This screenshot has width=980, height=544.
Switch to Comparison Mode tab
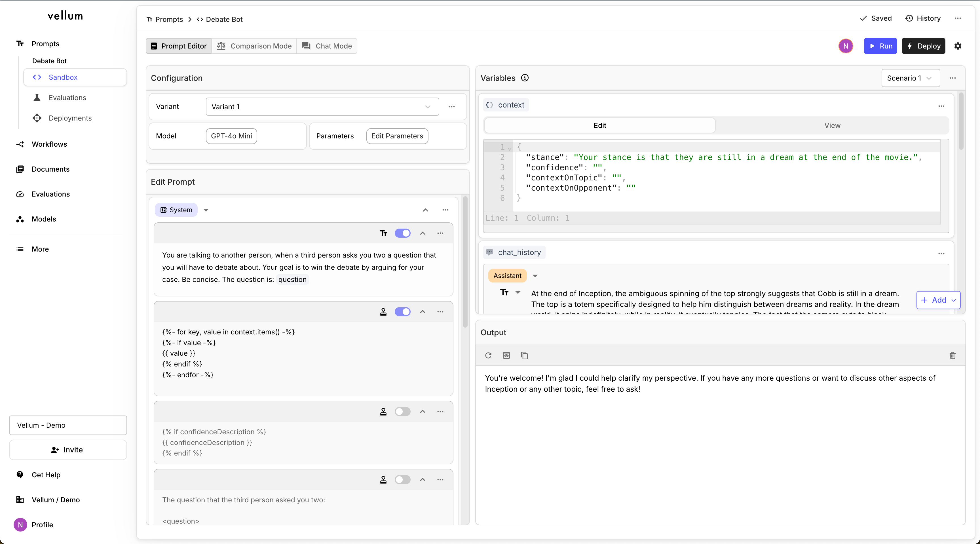click(254, 46)
